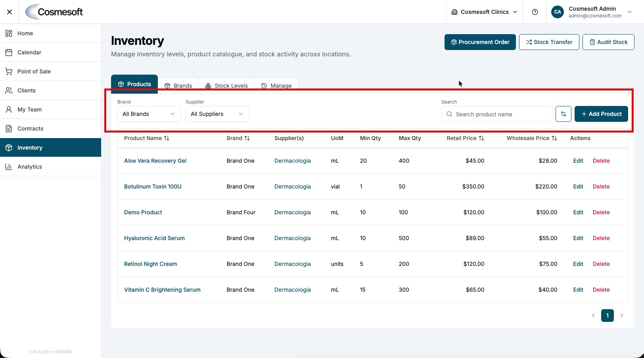The image size is (644, 358).
Task: Focus the Search product name field
Action: [496, 114]
